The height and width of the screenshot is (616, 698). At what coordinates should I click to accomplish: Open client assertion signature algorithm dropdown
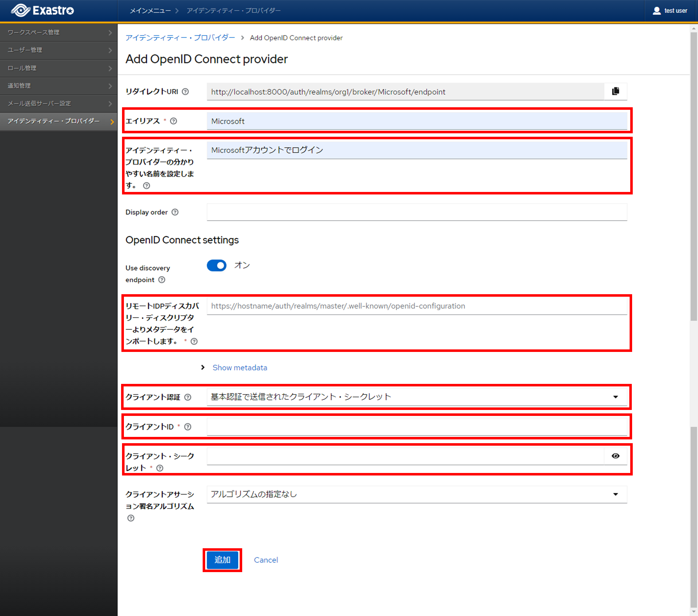pos(417,494)
